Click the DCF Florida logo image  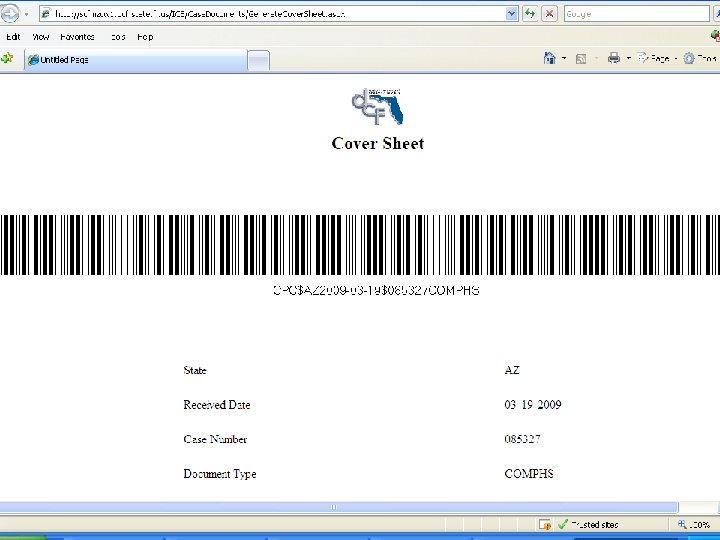[377, 106]
